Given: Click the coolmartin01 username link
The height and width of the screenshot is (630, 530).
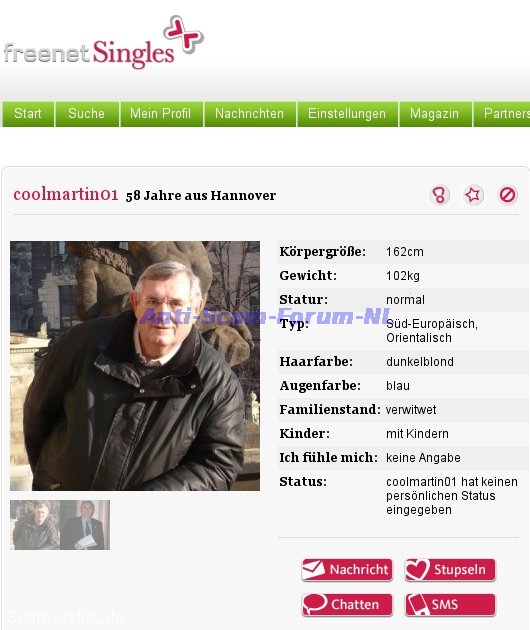Looking at the screenshot, I should point(65,195).
